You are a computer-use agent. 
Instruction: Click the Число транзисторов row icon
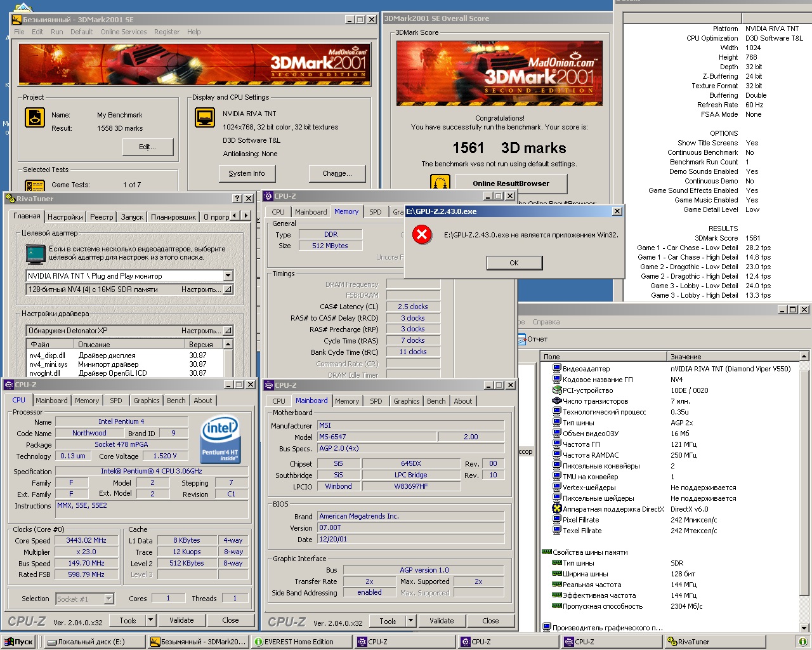pyautogui.click(x=556, y=401)
